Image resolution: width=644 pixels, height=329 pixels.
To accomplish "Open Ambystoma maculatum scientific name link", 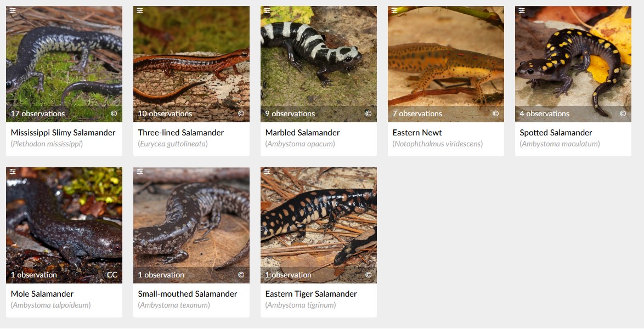I will tap(560, 144).
